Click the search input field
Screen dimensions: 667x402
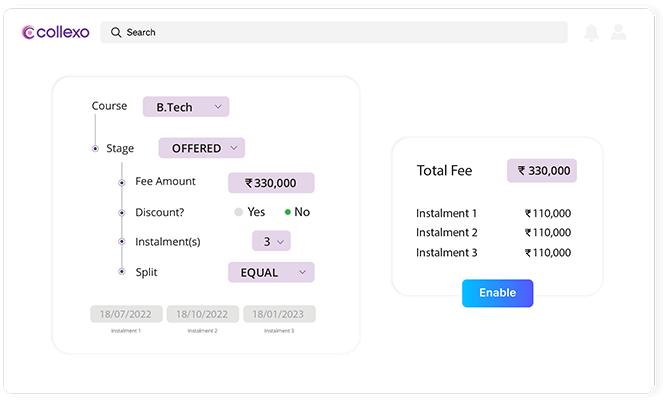click(x=340, y=32)
